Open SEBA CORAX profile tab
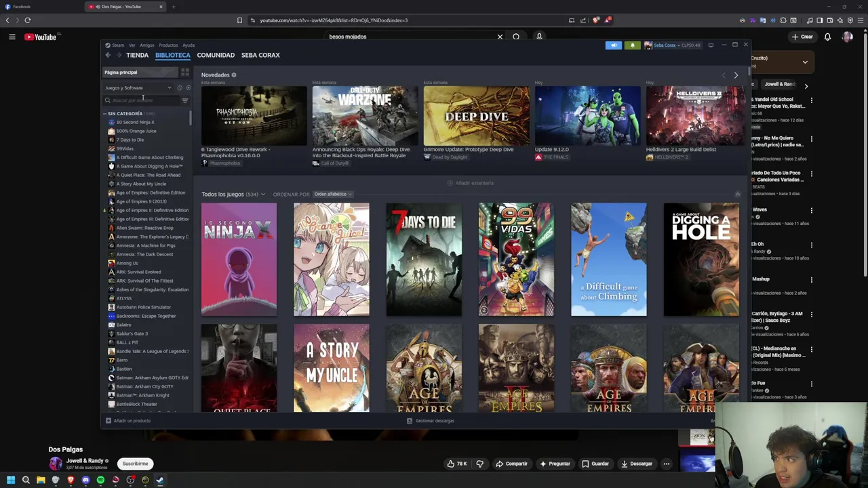Image resolution: width=868 pixels, height=488 pixels. (260, 55)
